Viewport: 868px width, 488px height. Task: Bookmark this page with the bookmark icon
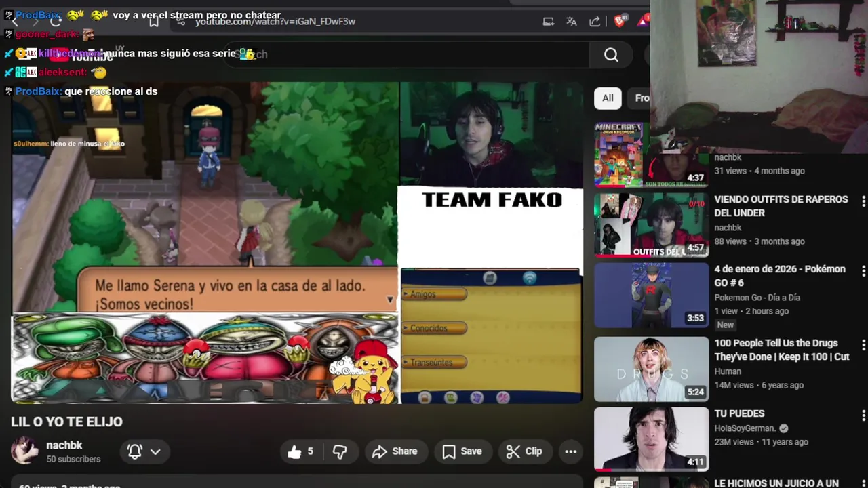pos(154,21)
